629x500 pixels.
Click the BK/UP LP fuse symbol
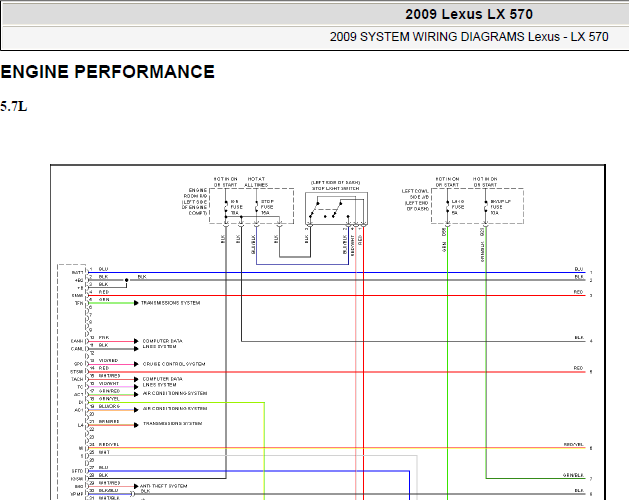(x=486, y=207)
